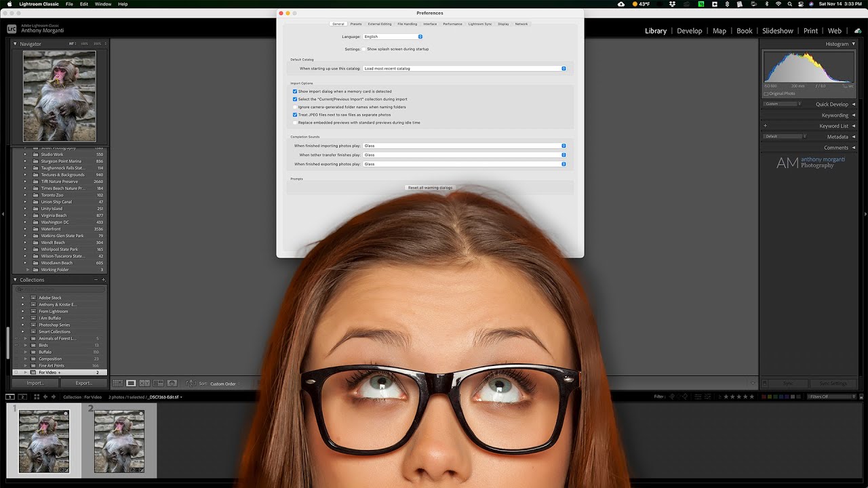Click the Import button
The width and height of the screenshot is (868, 488).
click(x=35, y=383)
